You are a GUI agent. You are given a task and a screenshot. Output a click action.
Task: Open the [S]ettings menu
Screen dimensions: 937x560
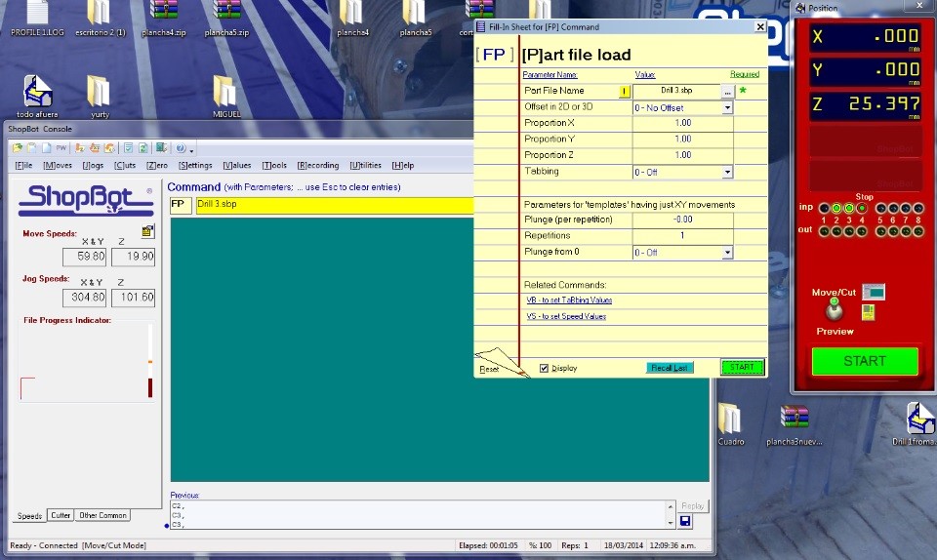click(x=195, y=166)
